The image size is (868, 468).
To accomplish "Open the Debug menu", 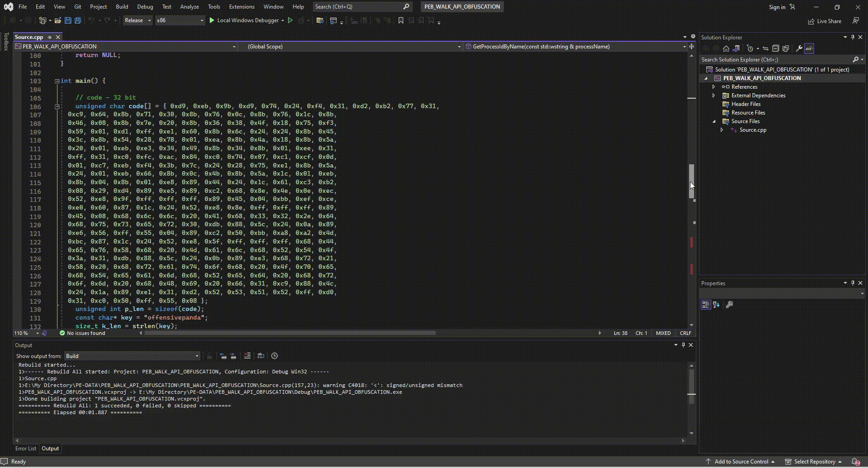I will click(x=145, y=7).
